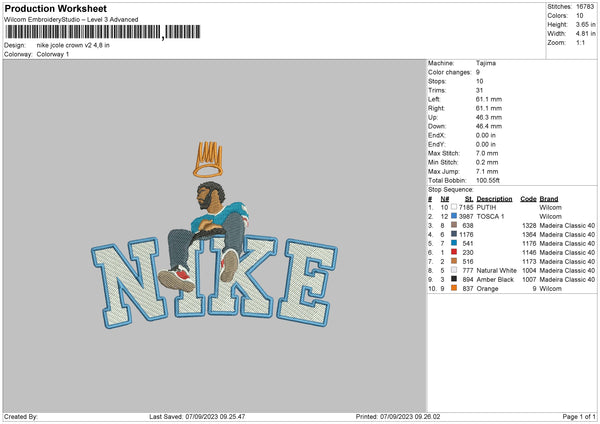Image resolution: width=600 pixels, height=424 pixels.
Task: Click the St. column header
Action: 469,199
